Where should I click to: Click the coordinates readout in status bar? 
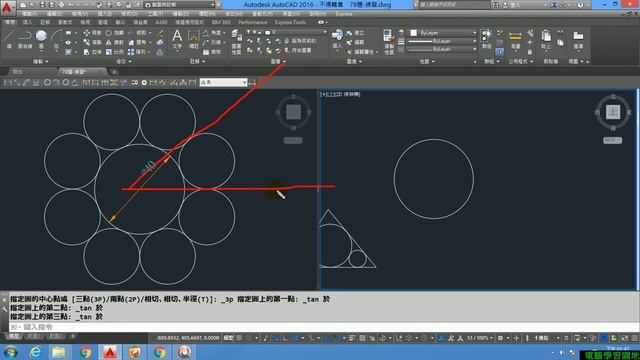pyautogui.click(x=187, y=338)
